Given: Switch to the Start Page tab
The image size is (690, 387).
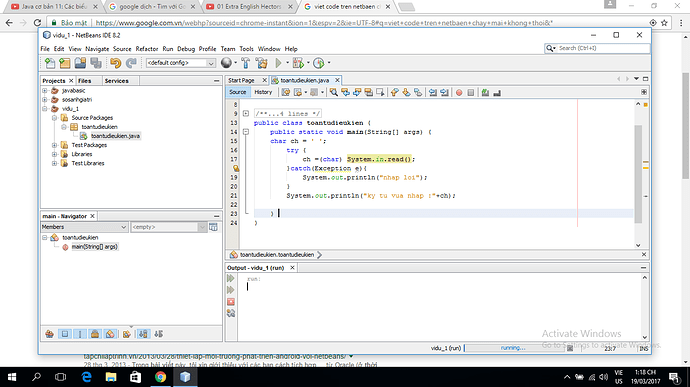Looking at the screenshot, I should [241, 80].
